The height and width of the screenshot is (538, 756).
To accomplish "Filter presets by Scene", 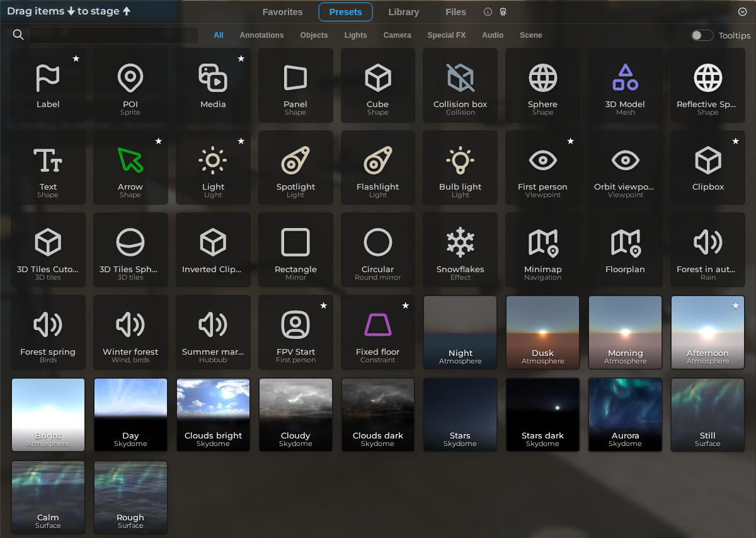I will pos(531,35).
